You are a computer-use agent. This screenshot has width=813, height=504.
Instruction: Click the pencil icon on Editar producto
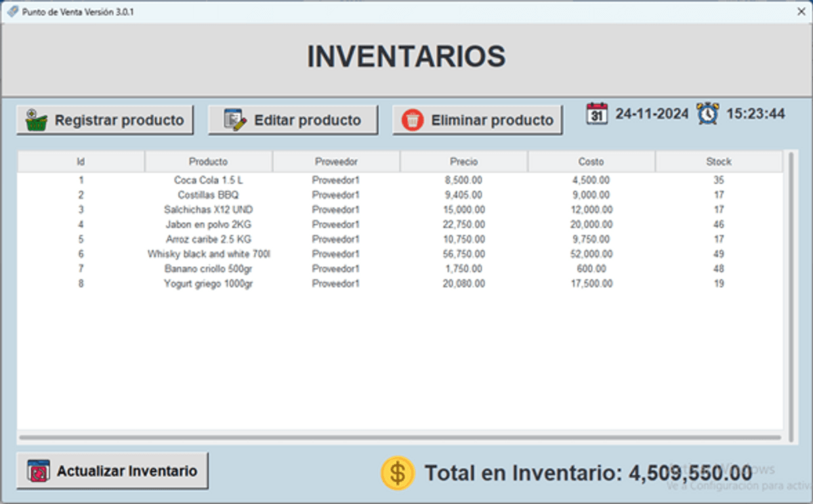click(x=234, y=121)
